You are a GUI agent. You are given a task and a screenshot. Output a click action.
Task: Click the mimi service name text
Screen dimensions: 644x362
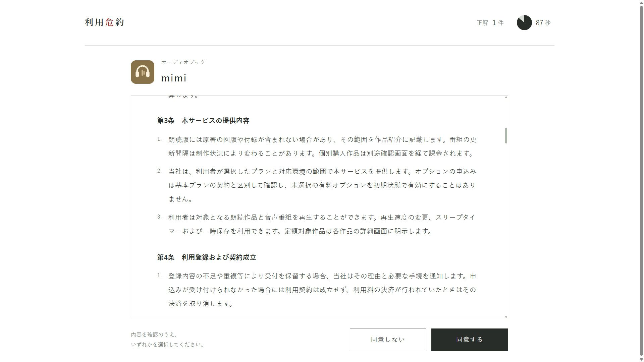tap(174, 78)
